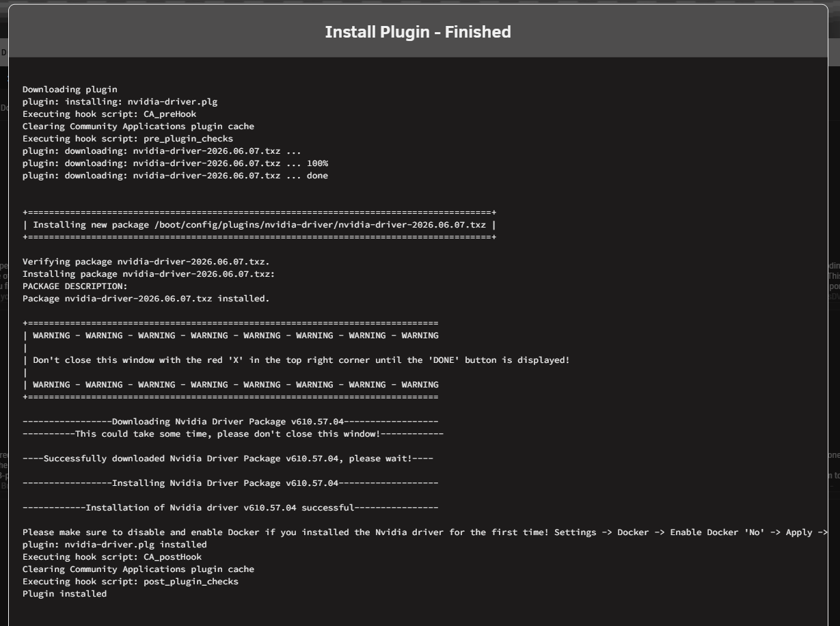Select 'Downloading Nvidia Driver Package v610.57.04' line
Viewport: 840px width, 626px height.
pyautogui.click(x=230, y=422)
